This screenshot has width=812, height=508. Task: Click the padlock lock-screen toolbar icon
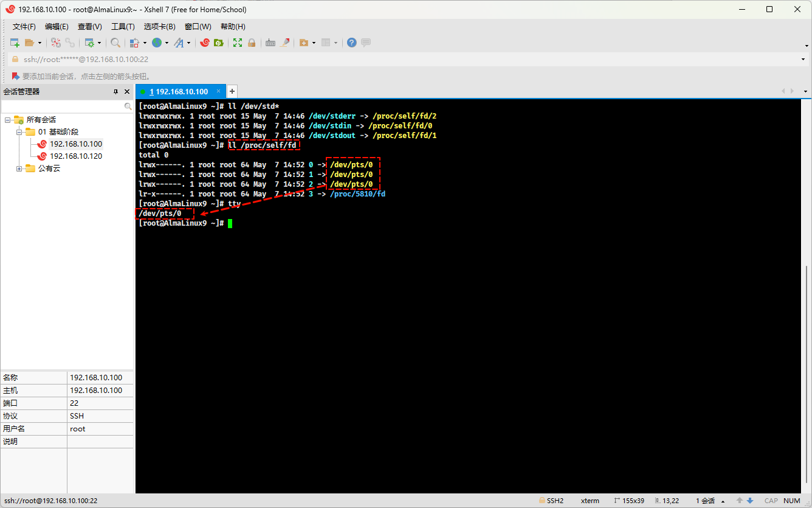[252, 43]
